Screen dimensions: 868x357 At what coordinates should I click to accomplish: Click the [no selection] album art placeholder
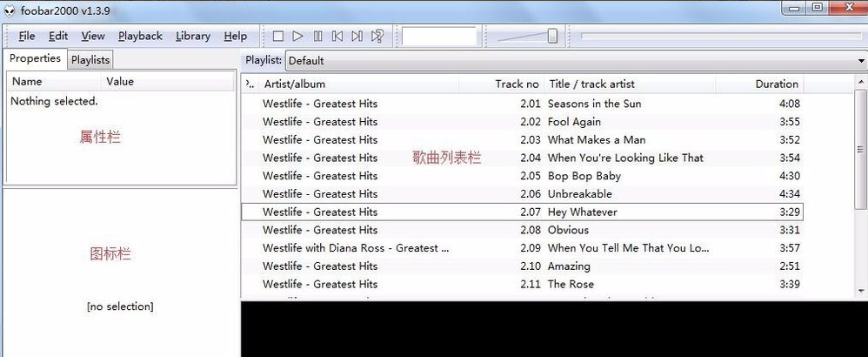click(x=120, y=306)
